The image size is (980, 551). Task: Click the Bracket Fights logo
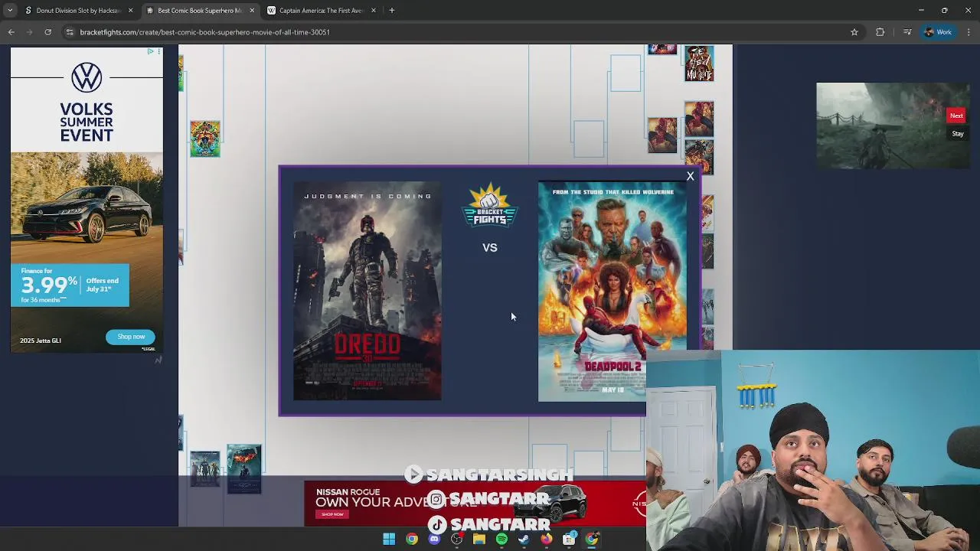(x=489, y=205)
